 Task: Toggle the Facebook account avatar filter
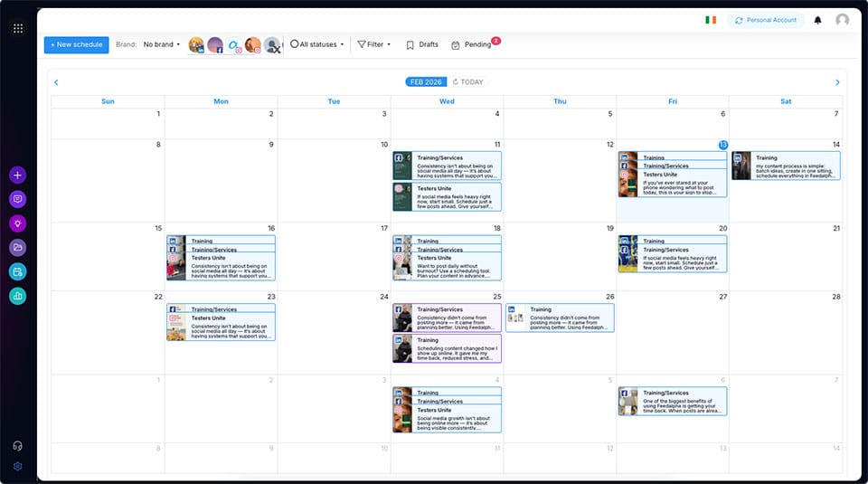pos(215,45)
